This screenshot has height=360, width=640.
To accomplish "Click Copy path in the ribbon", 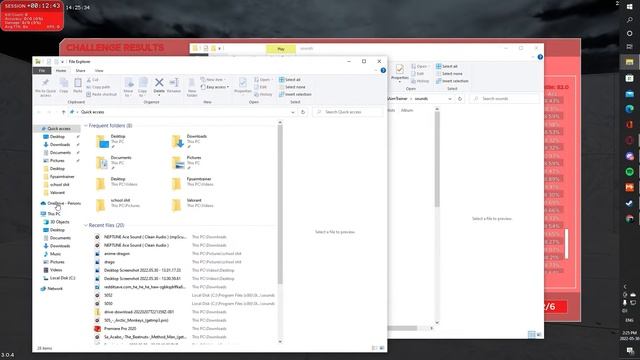I will pos(98,87).
